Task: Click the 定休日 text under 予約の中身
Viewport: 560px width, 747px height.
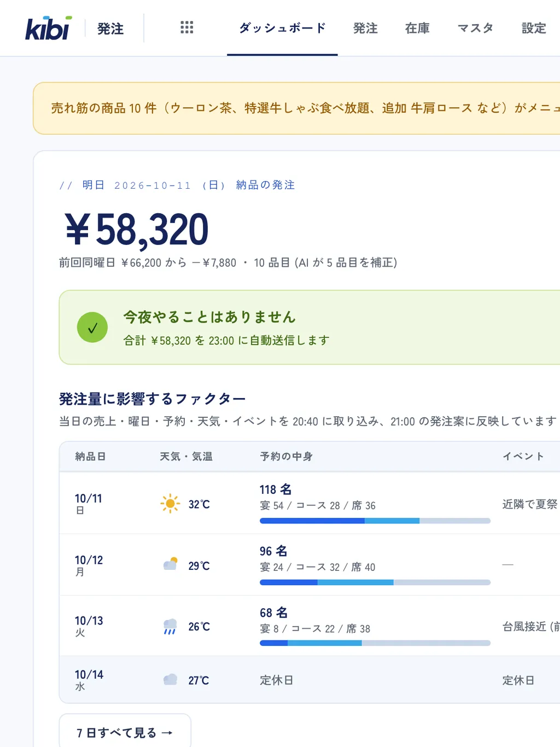Action: (276, 680)
